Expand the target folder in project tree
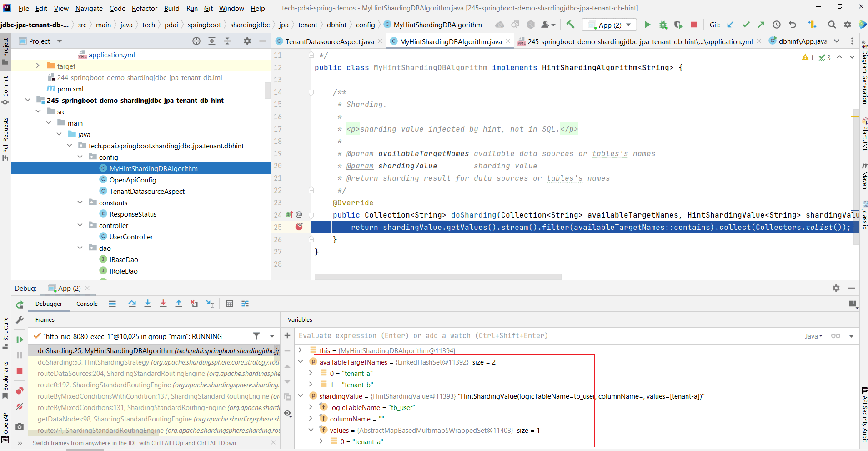Viewport: 868px width, 451px height. click(x=38, y=66)
